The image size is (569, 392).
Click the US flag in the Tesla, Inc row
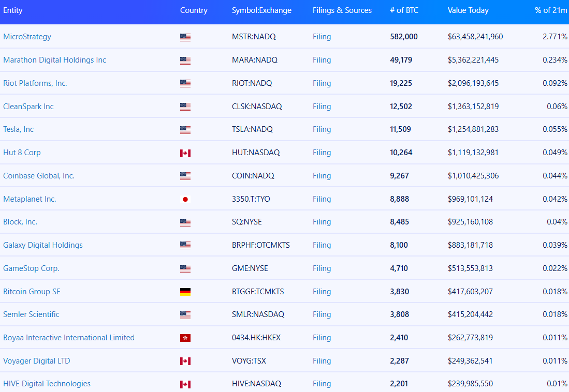185,129
